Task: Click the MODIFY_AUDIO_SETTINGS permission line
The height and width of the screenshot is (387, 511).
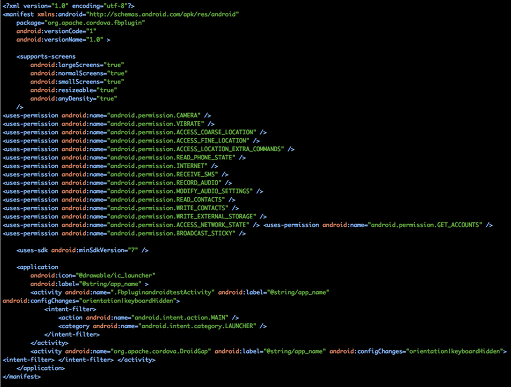Action: point(133,191)
